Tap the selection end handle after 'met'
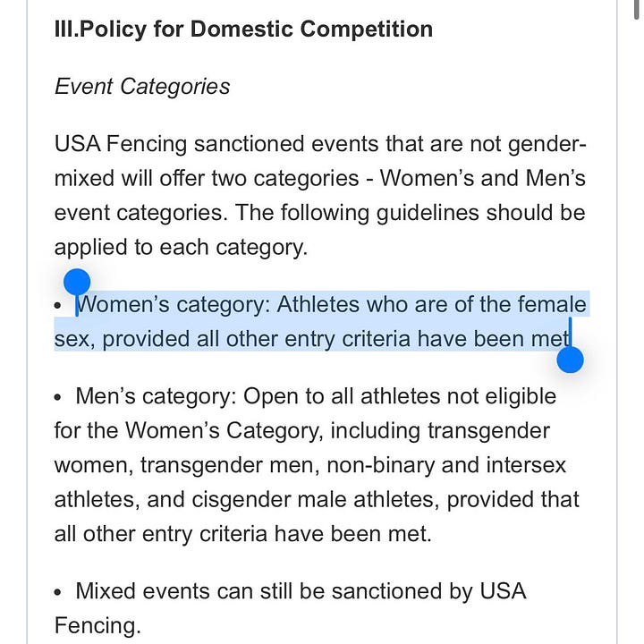 point(570,360)
